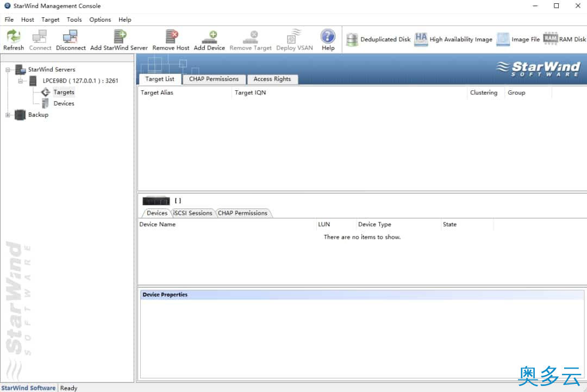Click the Ready status text
Image resolution: width=587 pixels, height=392 pixels.
point(69,388)
